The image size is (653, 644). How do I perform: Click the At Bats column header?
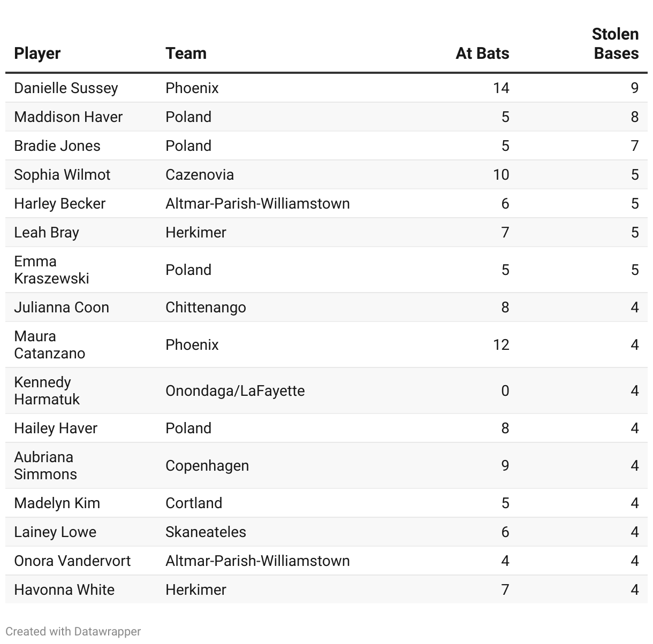pyautogui.click(x=482, y=53)
